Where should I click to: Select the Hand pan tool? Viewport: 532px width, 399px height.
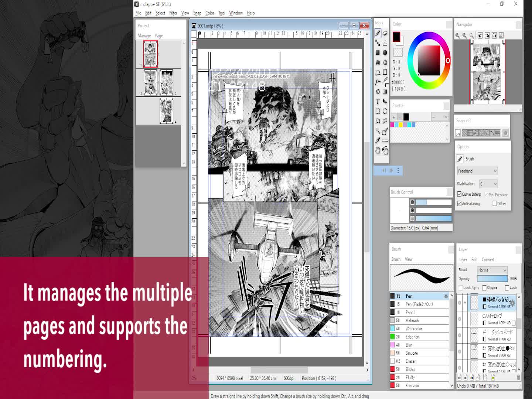tap(378, 150)
